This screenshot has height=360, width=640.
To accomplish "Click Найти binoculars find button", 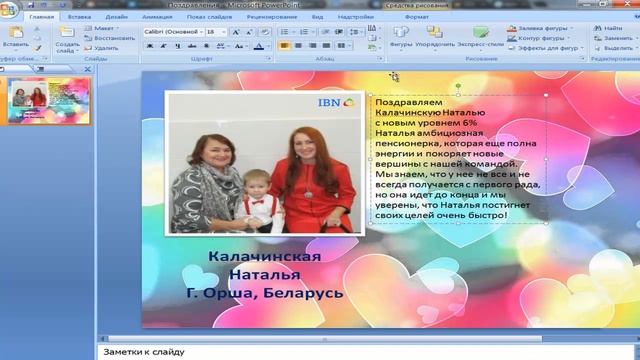I will coord(609,28).
